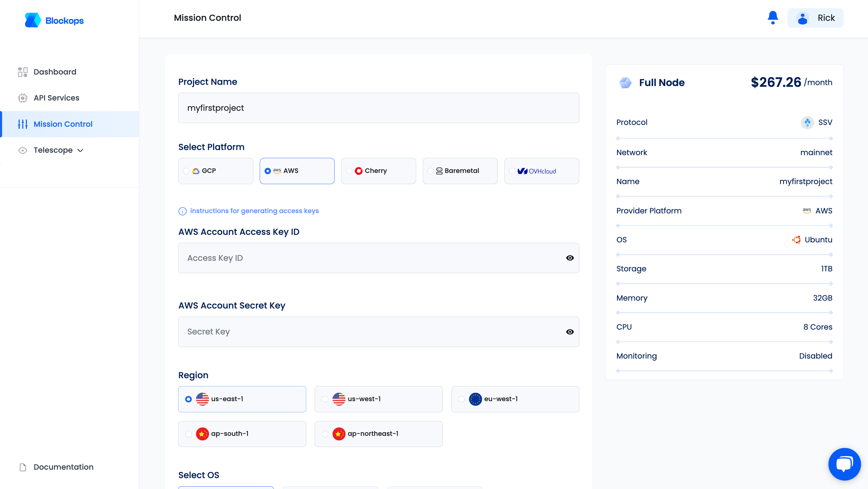Open the chat support bubble
The width and height of the screenshot is (868, 489).
[844, 464]
